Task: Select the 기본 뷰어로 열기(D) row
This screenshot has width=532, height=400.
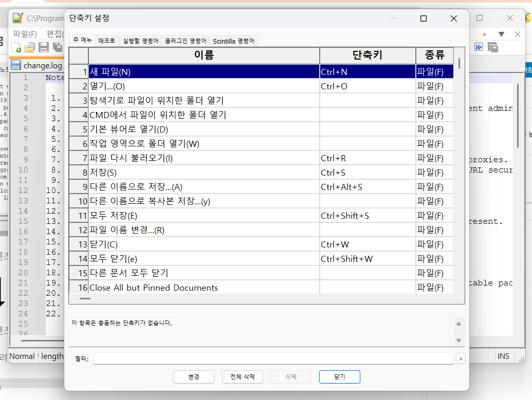Action: tap(261, 129)
